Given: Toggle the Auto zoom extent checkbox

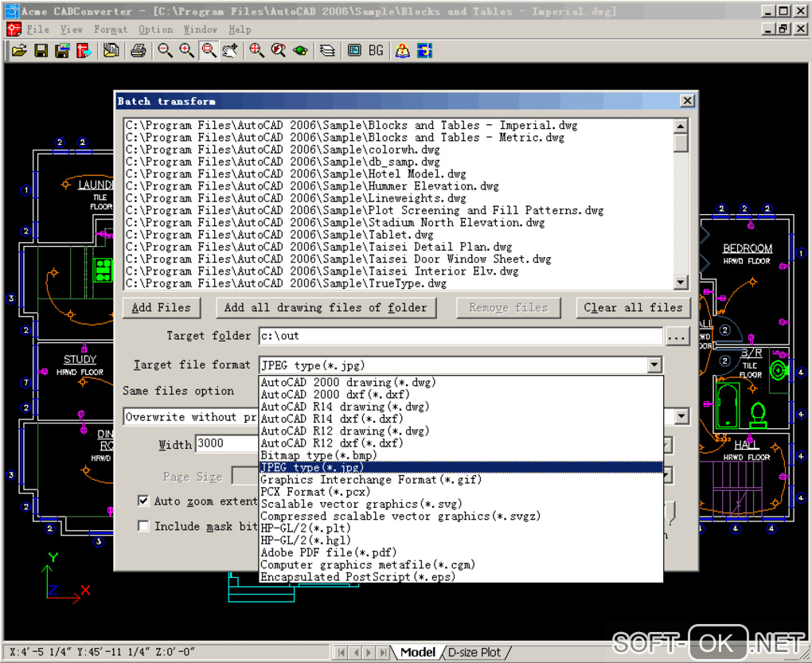Looking at the screenshot, I should point(143,501).
